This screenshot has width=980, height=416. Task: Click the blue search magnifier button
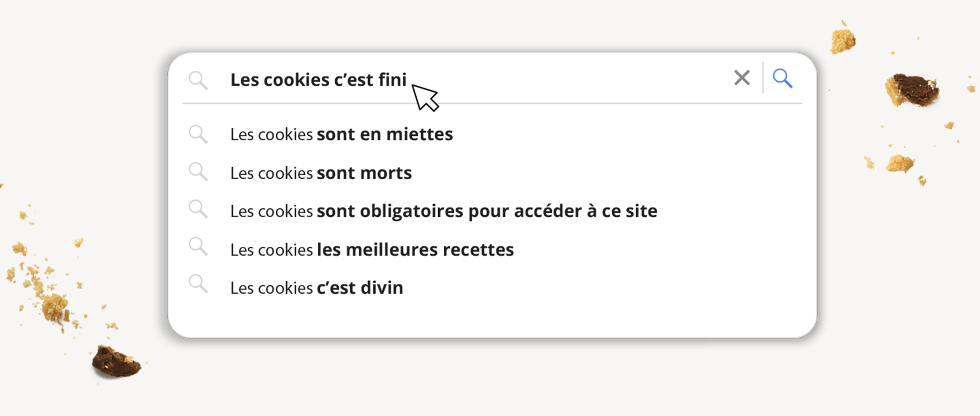(x=782, y=78)
